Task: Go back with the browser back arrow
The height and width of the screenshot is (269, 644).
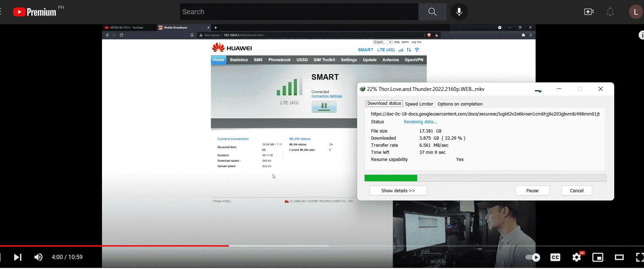Action: point(107,35)
